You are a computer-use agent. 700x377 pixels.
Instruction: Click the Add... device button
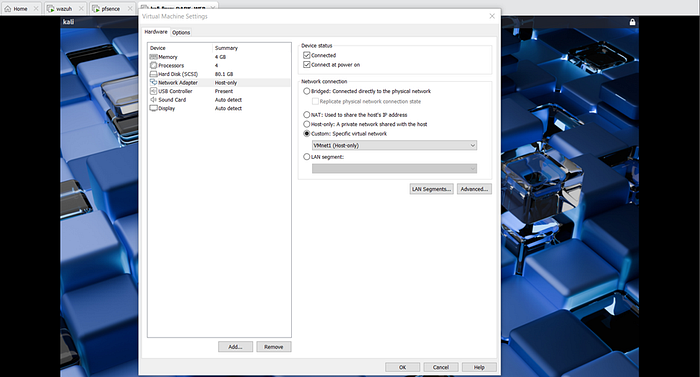[235, 347]
